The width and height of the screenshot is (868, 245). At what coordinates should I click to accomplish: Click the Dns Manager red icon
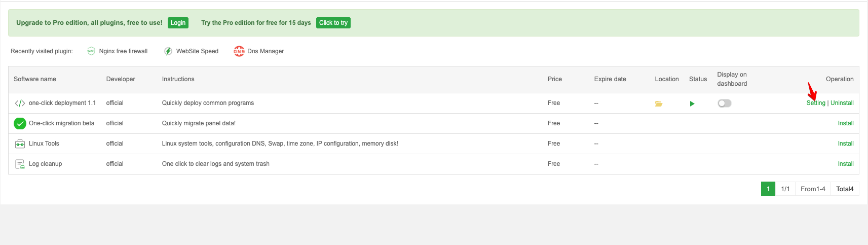[239, 51]
